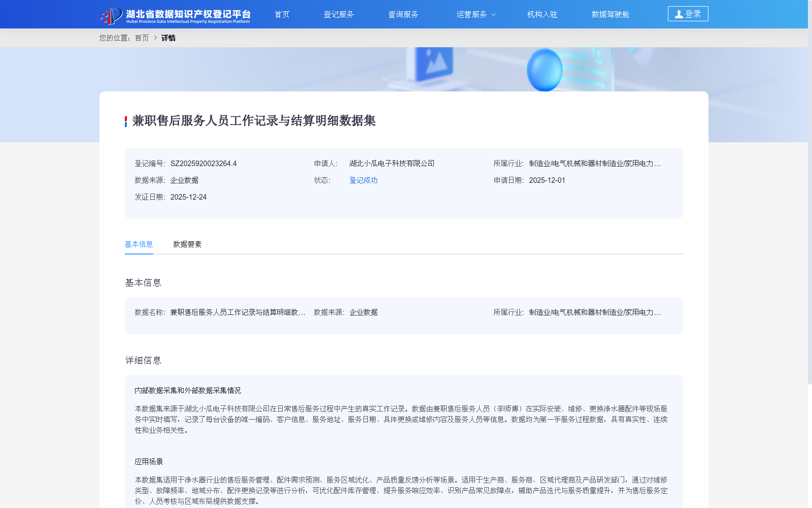This screenshot has width=812, height=508.
Task: Click the page vertical scrollbar
Action: tap(809, 193)
